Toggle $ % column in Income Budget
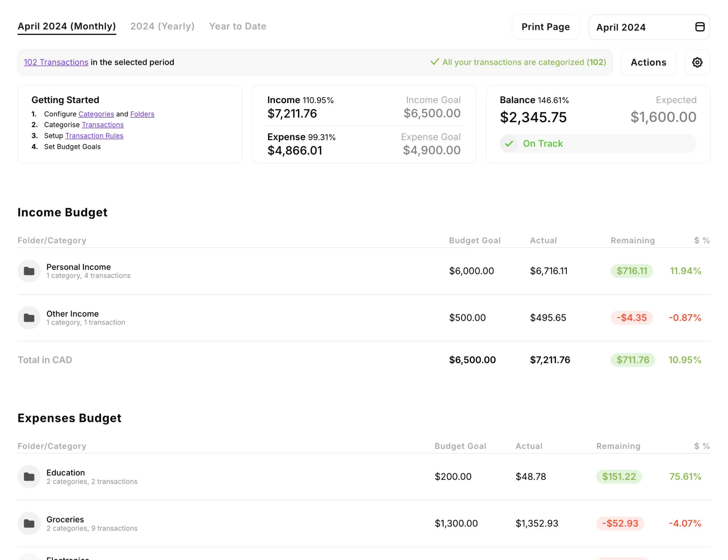728x560 pixels. (702, 240)
